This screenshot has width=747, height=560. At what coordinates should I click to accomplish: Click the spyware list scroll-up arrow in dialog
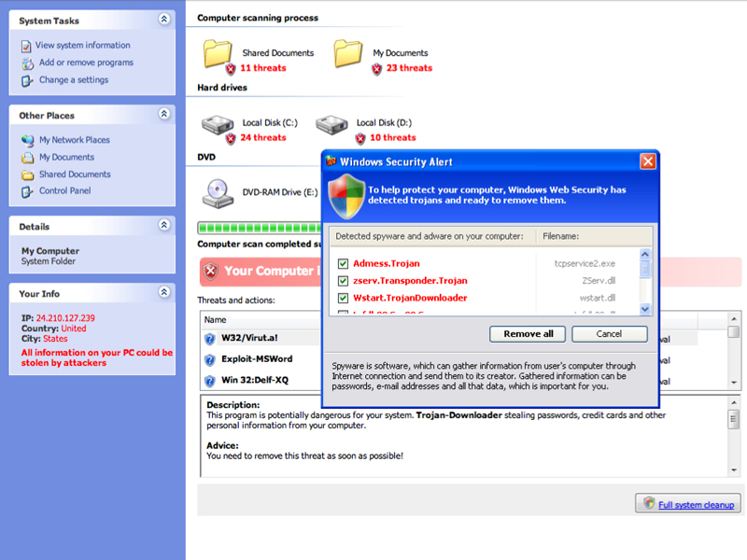pyautogui.click(x=645, y=254)
